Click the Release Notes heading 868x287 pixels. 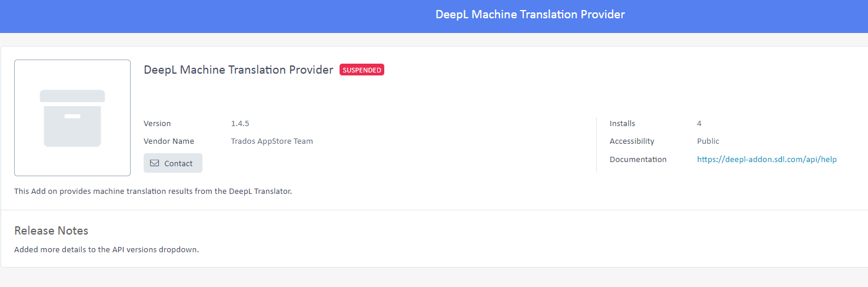(x=51, y=230)
